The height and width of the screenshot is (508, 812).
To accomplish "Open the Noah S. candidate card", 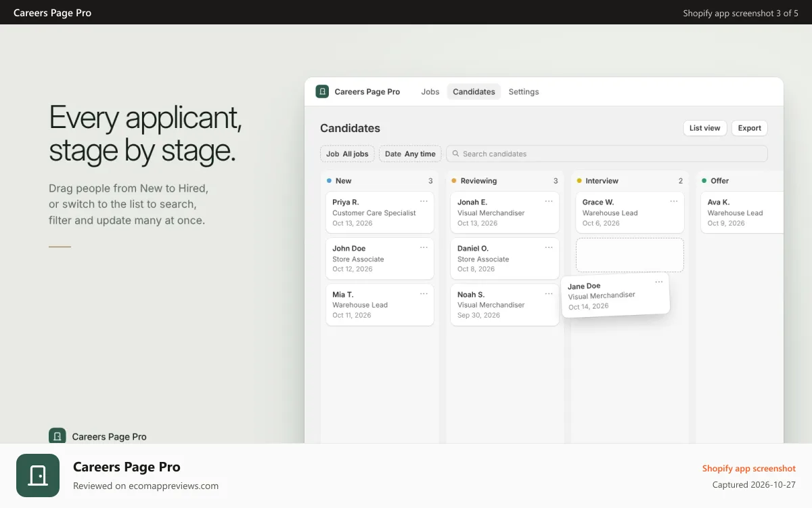I will click(505, 305).
